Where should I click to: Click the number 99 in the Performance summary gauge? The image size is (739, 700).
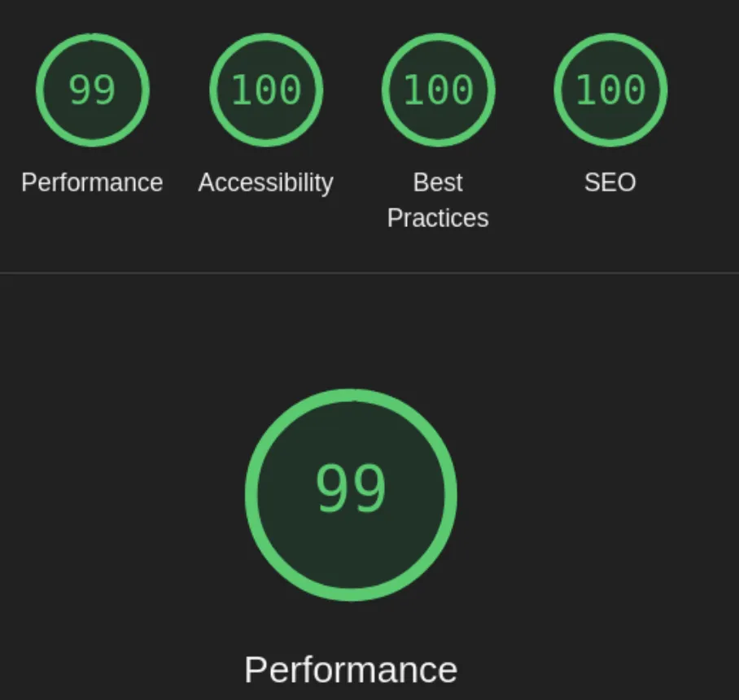click(x=92, y=90)
